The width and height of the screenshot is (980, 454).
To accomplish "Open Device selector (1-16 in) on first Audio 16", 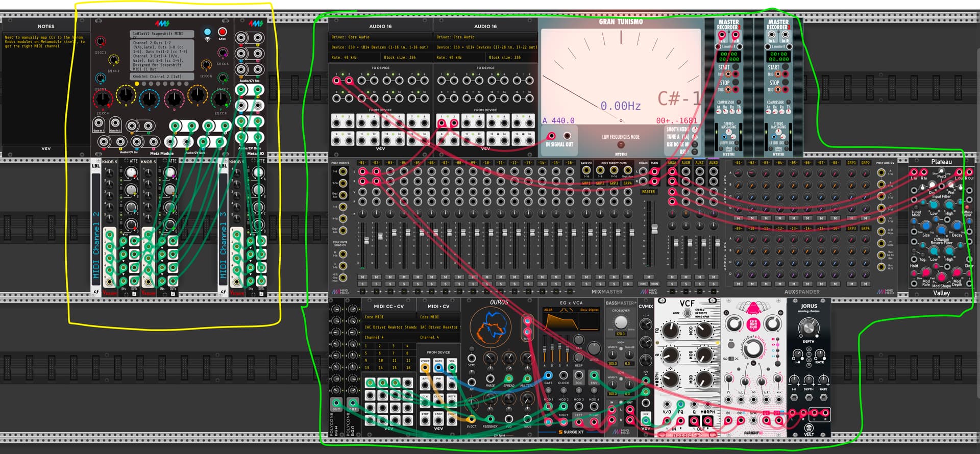I will (380, 47).
